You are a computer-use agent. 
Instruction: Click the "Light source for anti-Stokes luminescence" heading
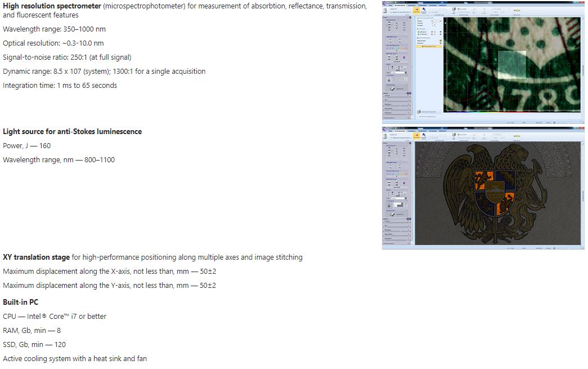73,132
